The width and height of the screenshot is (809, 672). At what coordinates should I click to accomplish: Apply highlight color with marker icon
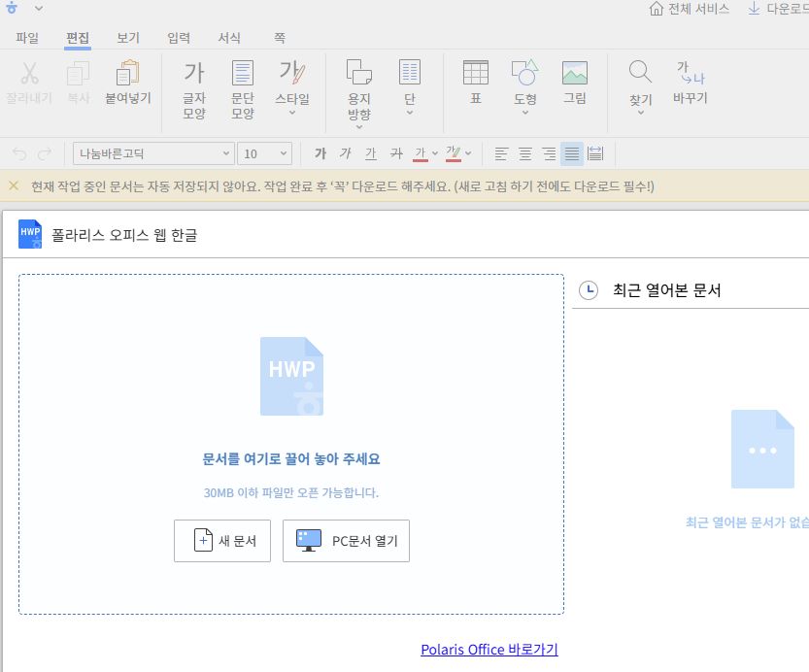click(x=454, y=153)
